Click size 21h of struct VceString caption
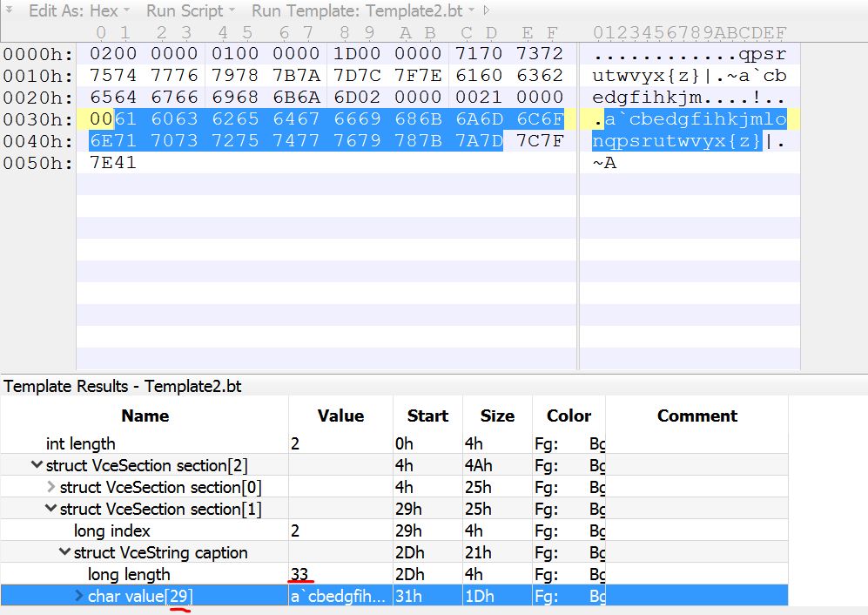This screenshot has height=615, width=868. pos(478,552)
